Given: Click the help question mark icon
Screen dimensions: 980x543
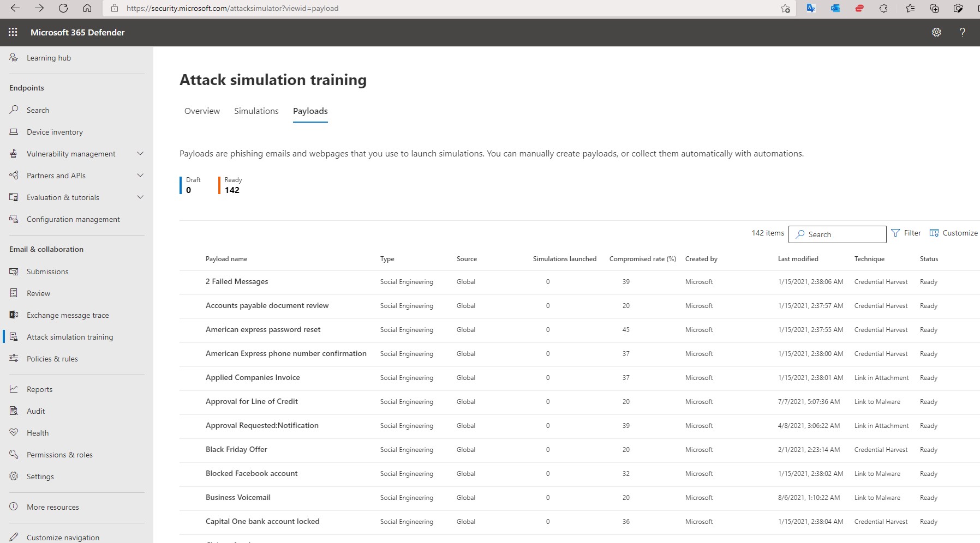Looking at the screenshot, I should click(963, 32).
